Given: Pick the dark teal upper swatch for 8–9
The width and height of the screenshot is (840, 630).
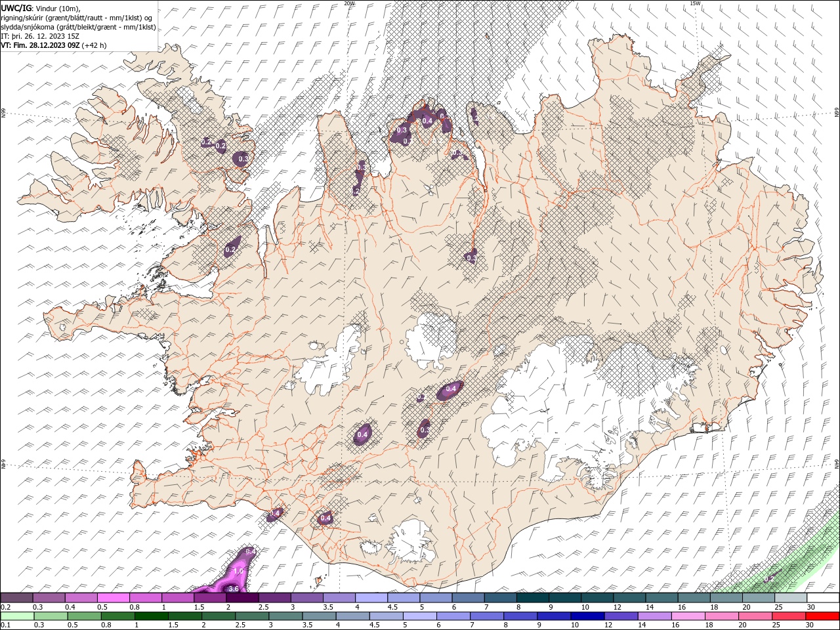Looking at the screenshot, I should pyautogui.click(x=533, y=598).
